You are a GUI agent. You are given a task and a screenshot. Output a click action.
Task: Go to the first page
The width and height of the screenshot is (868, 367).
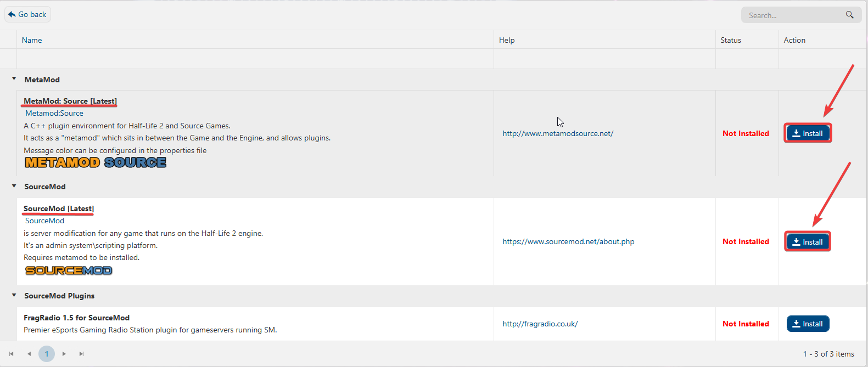[11, 354]
